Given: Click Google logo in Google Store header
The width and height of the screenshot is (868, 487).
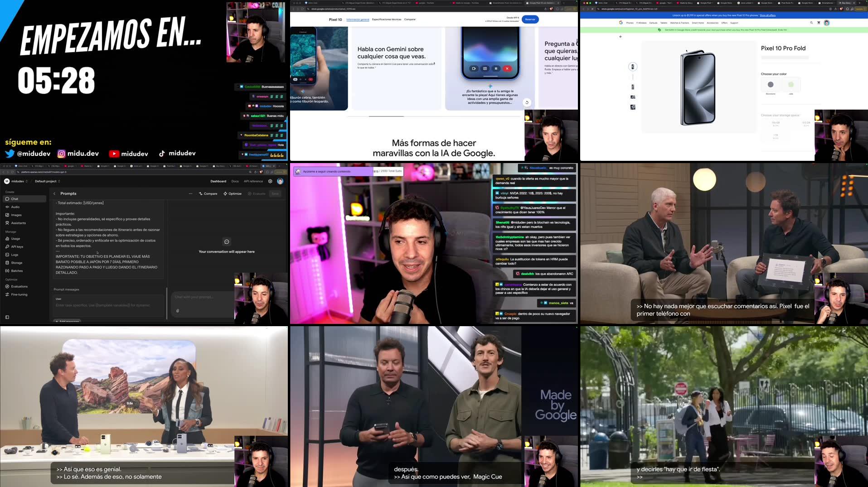Looking at the screenshot, I should click(621, 23).
